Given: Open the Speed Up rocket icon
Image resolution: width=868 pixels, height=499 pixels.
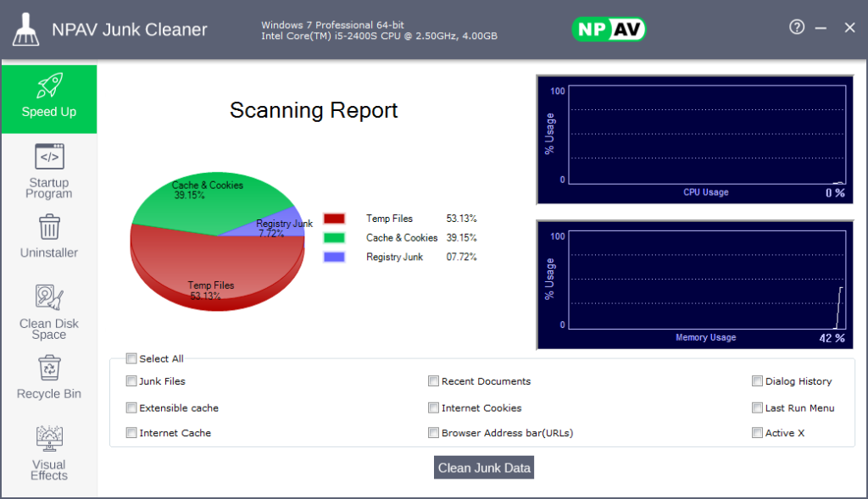Looking at the screenshot, I should [x=49, y=86].
